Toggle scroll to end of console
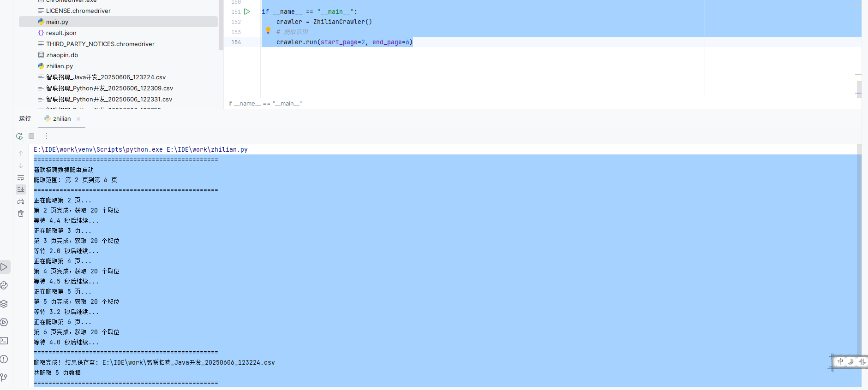 coord(21,189)
